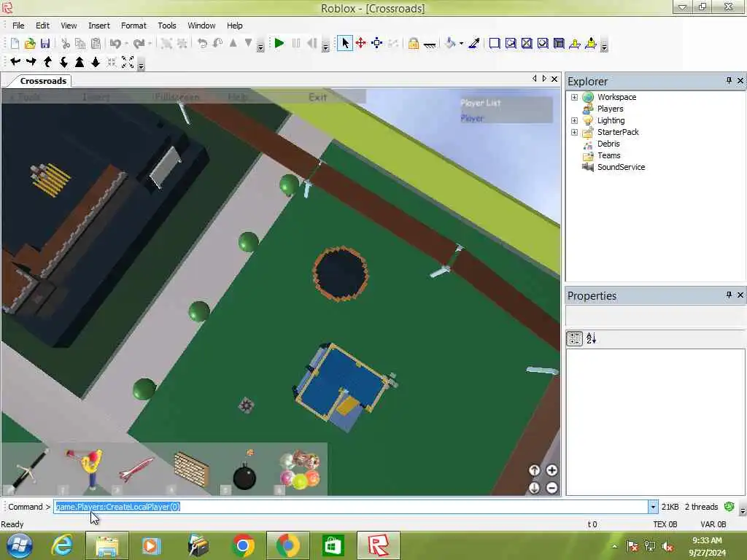Viewport: 747px width, 560px height.
Task: Open overflow options after the Reset button
Action: pyautogui.click(x=326, y=47)
